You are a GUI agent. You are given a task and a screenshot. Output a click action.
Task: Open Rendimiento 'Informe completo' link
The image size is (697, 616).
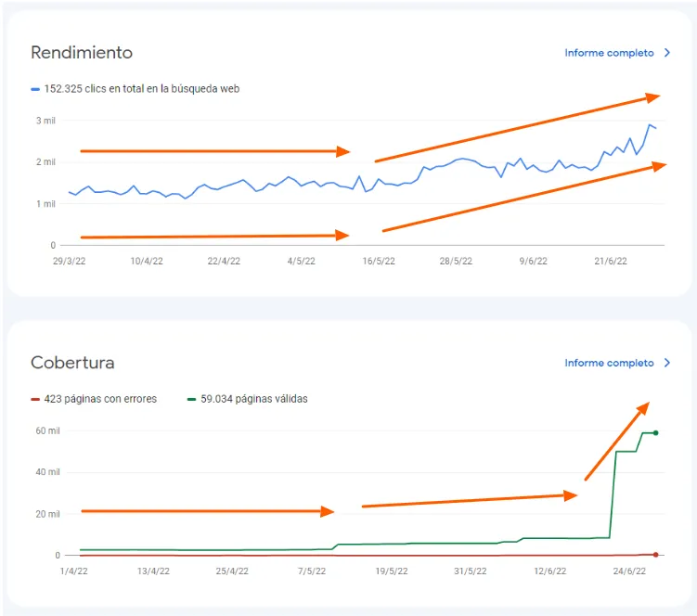pyautogui.click(x=609, y=53)
